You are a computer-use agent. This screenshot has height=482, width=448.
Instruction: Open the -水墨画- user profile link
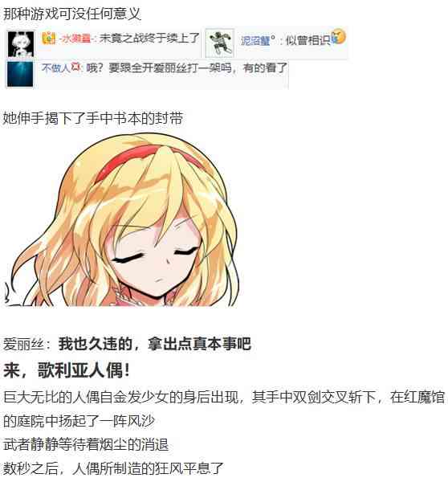click(75, 39)
